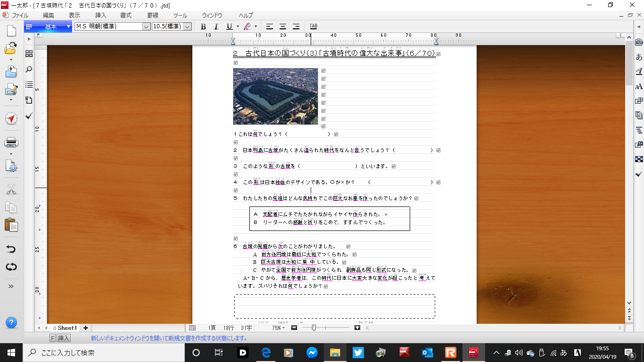Click the redo/repeat loop icon
This screenshot has height=362, width=644.
point(11,267)
